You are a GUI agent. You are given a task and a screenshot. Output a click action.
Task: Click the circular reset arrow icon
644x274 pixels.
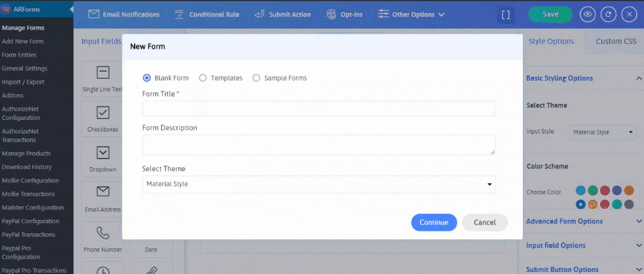tap(607, 14)
